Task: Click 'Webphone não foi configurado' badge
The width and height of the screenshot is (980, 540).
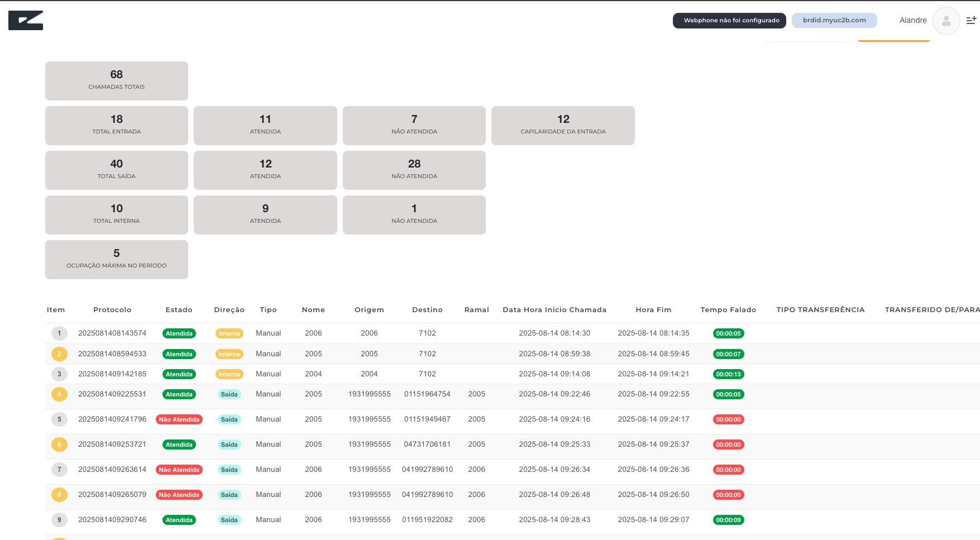Action: coord(729,21)
